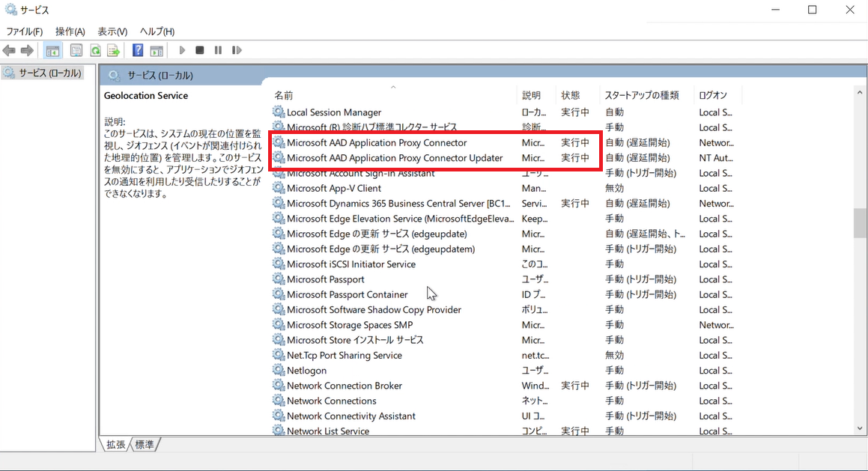Click gear icon beside Microsoft Edge Elevation Service
Screen dimensions: 868x471
click(279, 219)
